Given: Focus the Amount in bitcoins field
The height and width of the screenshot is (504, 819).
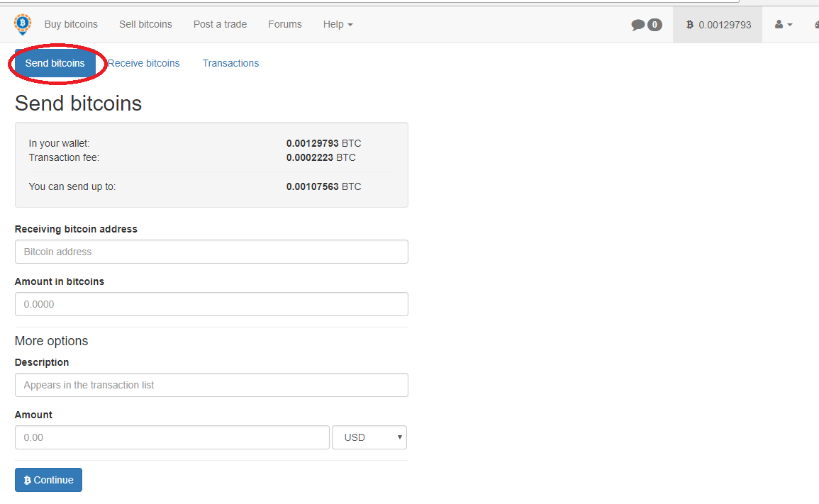Looking at the screenshot, I should pos(211,304).
